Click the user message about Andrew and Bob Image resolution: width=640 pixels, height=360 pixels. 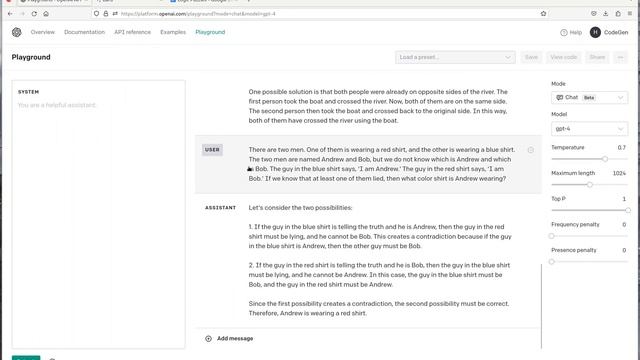(x=382, y=164)
